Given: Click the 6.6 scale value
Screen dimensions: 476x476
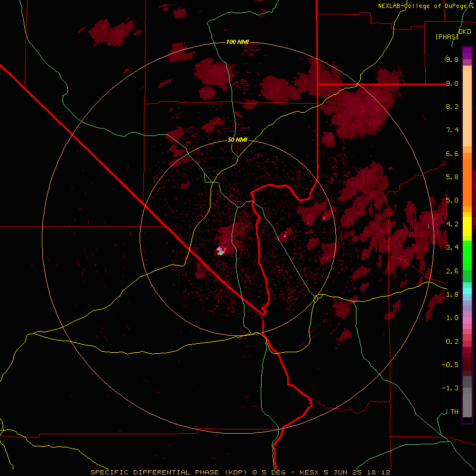Looking at the screenshot, I should pyautogui.click(x=452, y=153).
